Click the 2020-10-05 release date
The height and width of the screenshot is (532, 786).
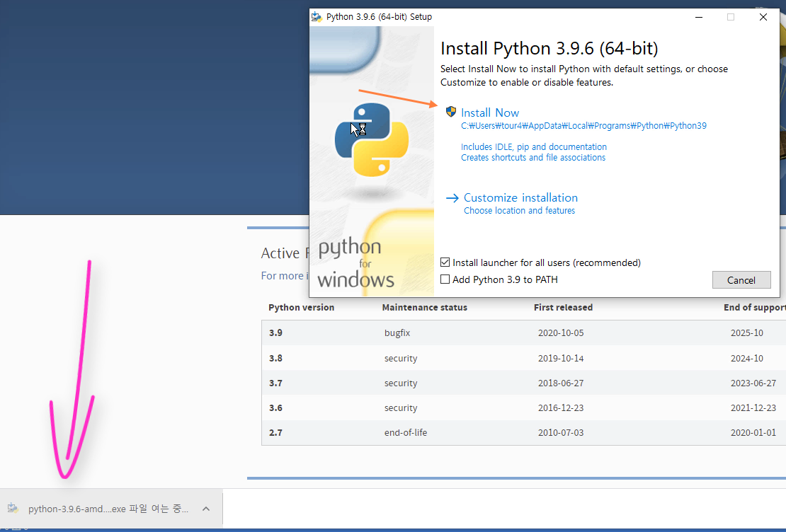pyautogui.click(x=561, y=332)
